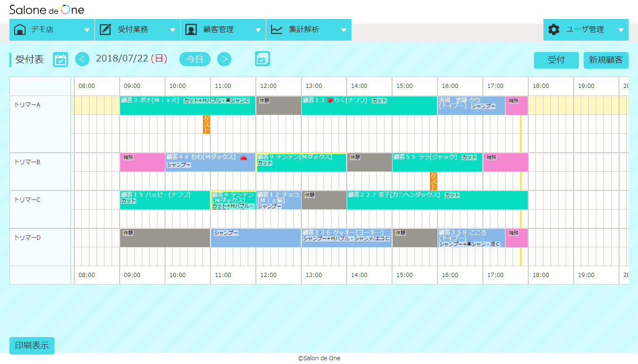Click the 新規顧客 button

(606, 60)
